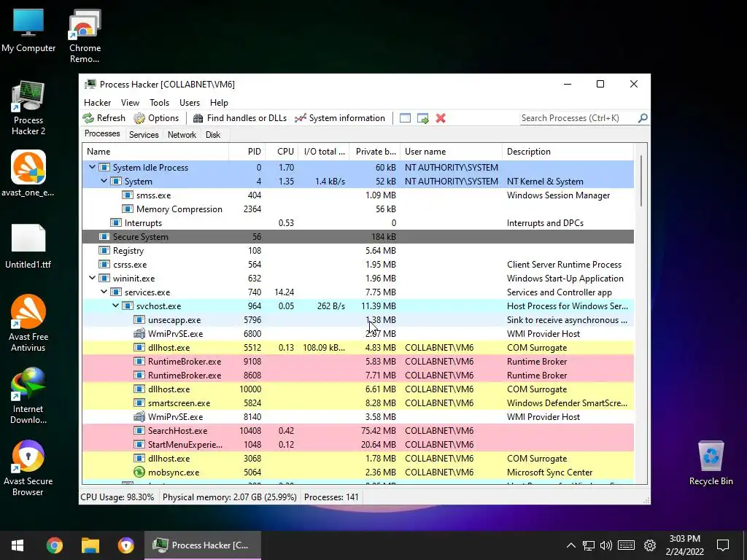The height and width of the screenshot is (560, 747).
Task: Open Internet Download Manager desktop icon
Action: (28, 396)
